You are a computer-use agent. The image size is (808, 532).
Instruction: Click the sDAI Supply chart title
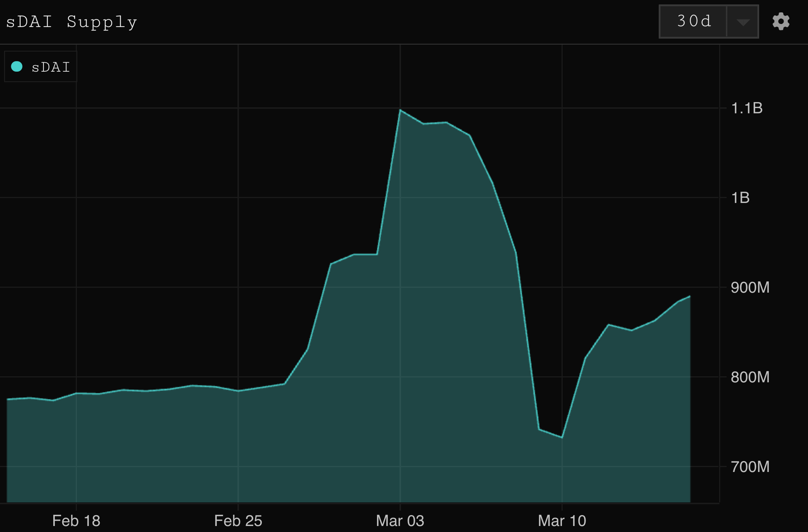point(72,22)
